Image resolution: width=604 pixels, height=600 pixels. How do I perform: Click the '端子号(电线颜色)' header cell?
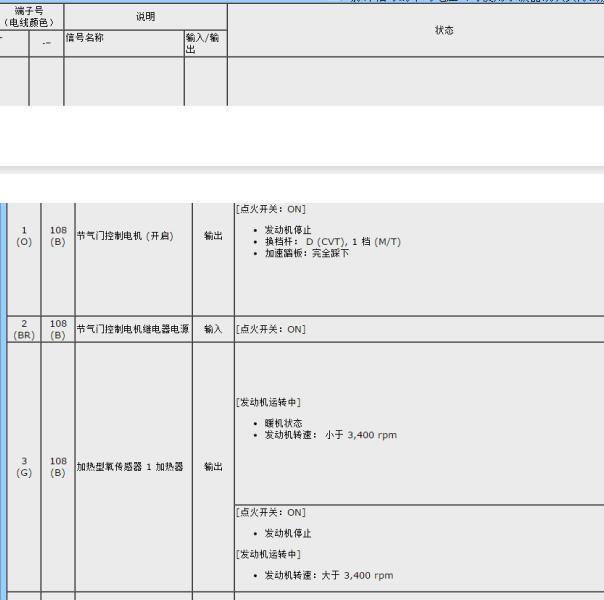pos(31,17)
